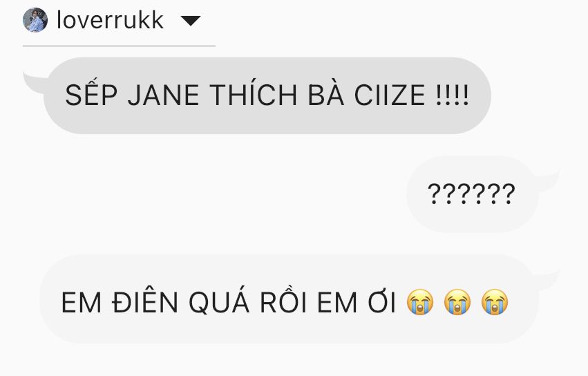
Task: Click the first crying face emoji
Action: [x=420, y=302]
